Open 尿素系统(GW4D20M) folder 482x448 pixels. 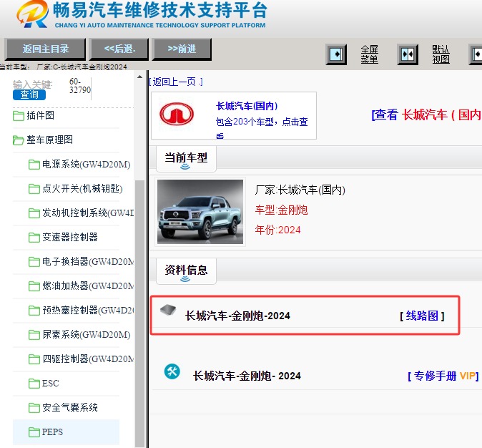tap(86, 334)
